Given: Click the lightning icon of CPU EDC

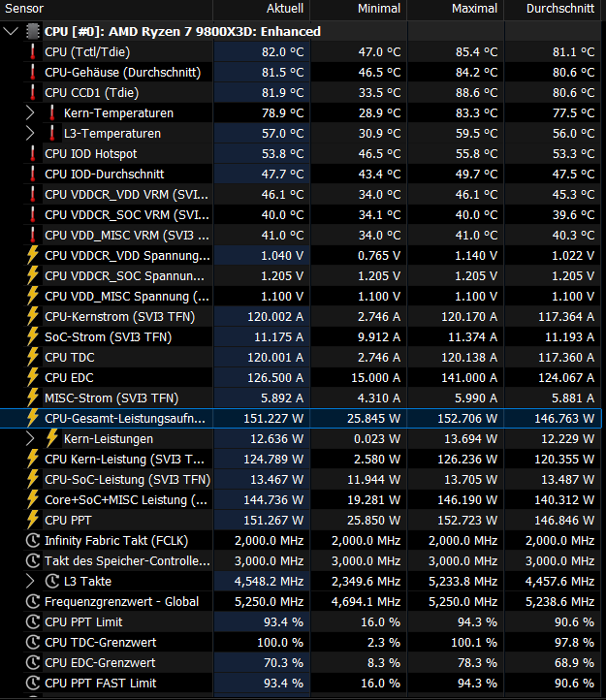Looking at the screenshot, I should [x=33, y=378].
